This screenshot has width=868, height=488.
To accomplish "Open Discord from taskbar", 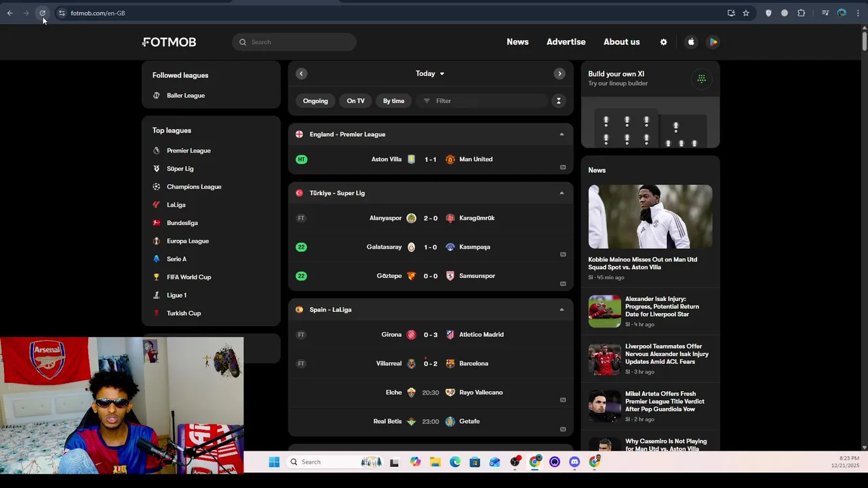I will (574, 462).
